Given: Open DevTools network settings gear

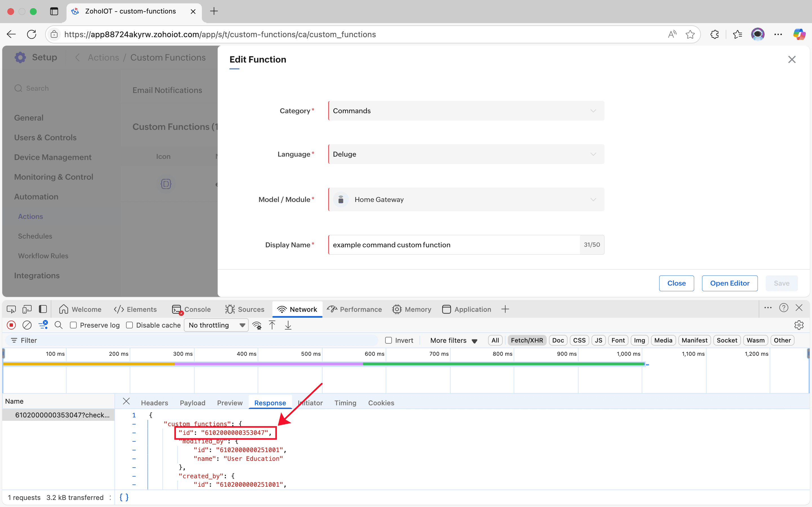Looking at the screenshot, I should [798, 325].
